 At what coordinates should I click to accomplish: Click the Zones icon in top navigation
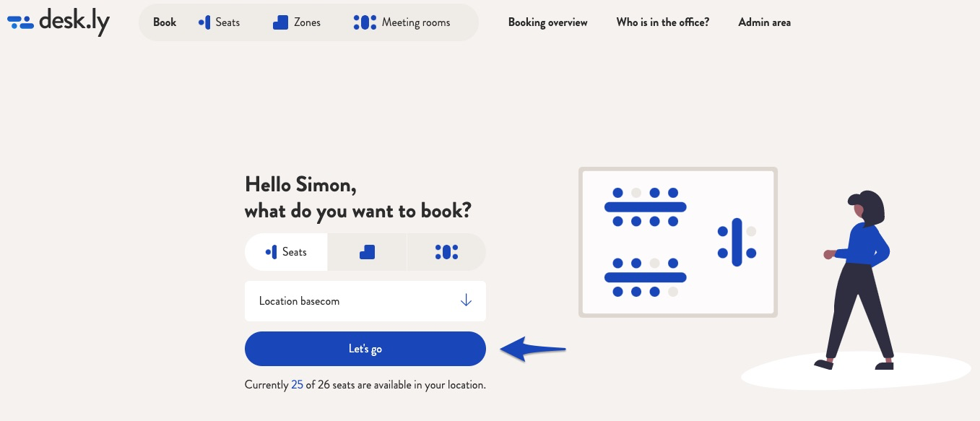click(281, 22)
